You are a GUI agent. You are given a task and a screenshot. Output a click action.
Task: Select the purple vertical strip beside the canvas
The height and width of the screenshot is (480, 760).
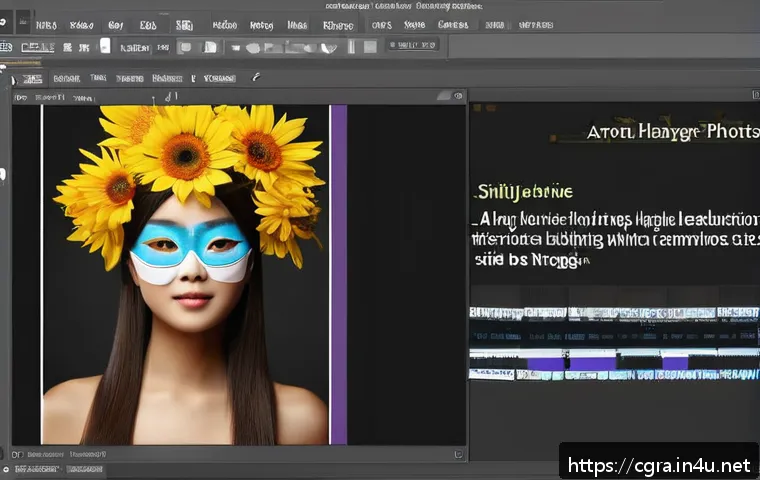339,274
